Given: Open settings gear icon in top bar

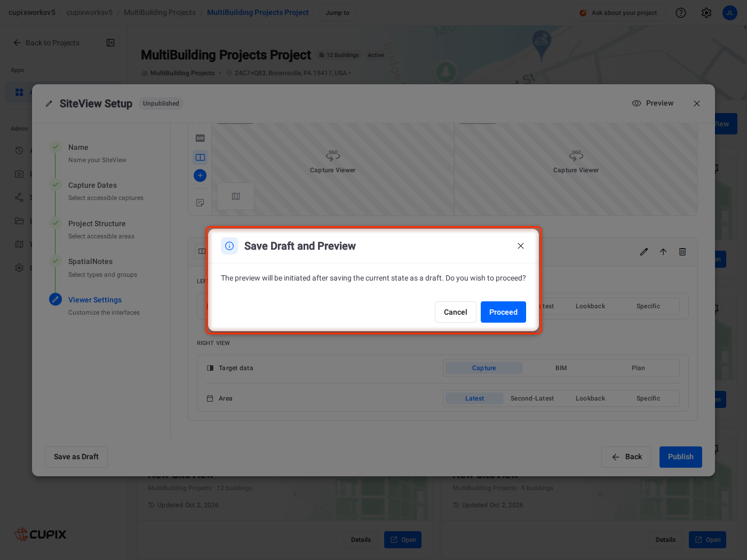Looking at the screenshot, I should [706, 13].
